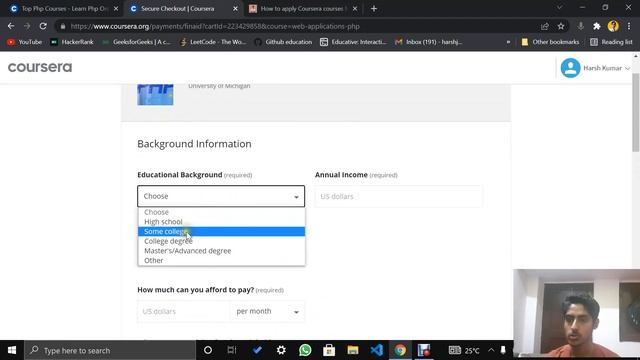
Task: Open the Windows Start menu
Action: 12,350
